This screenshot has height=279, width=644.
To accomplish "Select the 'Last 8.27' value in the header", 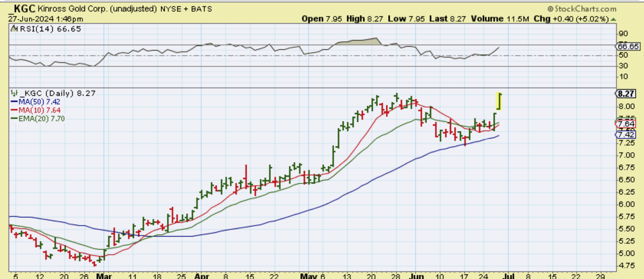I will point(448,19).
